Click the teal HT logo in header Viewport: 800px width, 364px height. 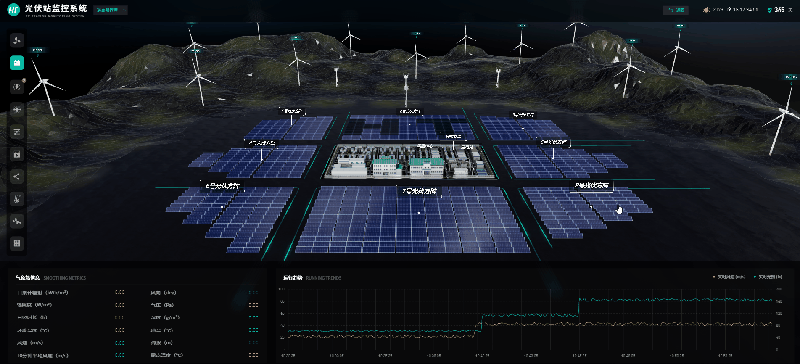pyautogui.click(x=13, y=10)
